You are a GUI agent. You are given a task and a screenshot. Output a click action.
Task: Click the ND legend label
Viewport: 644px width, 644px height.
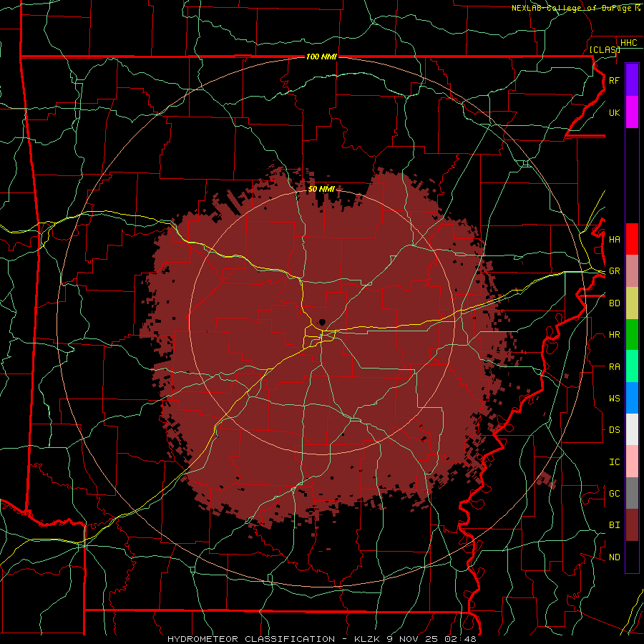(x=614, y=557)
